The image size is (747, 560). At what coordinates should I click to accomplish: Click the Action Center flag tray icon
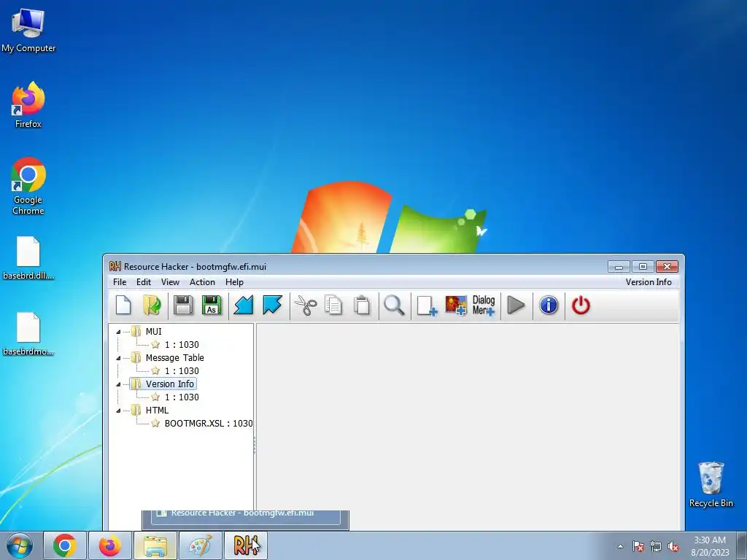tap(638, 546)
